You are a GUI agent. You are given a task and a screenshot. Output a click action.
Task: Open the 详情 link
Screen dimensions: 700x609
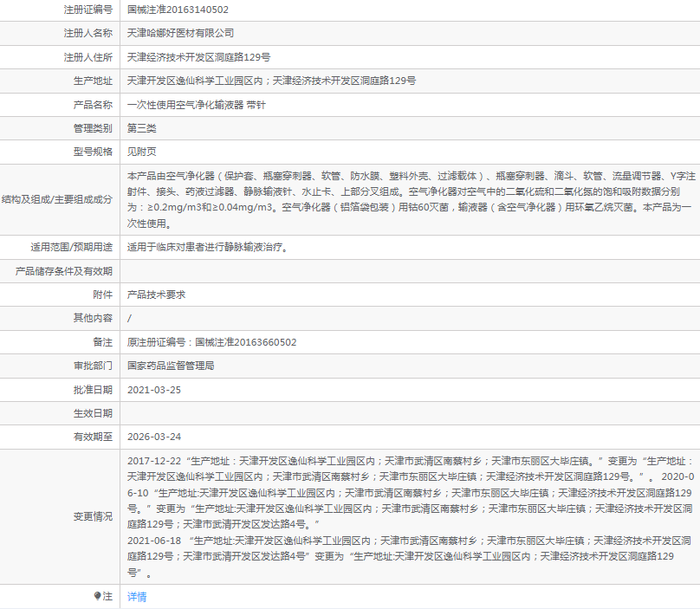tap(137, 597)
